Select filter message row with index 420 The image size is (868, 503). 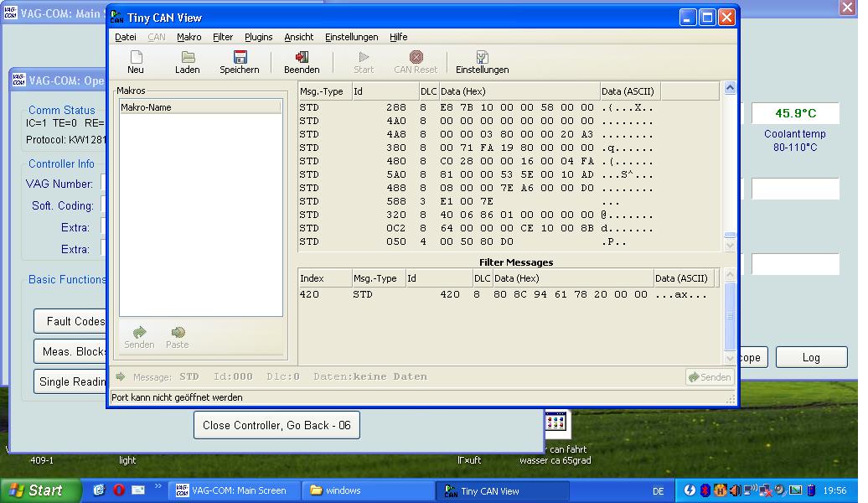pyautogui.click(x=509, y=295)
